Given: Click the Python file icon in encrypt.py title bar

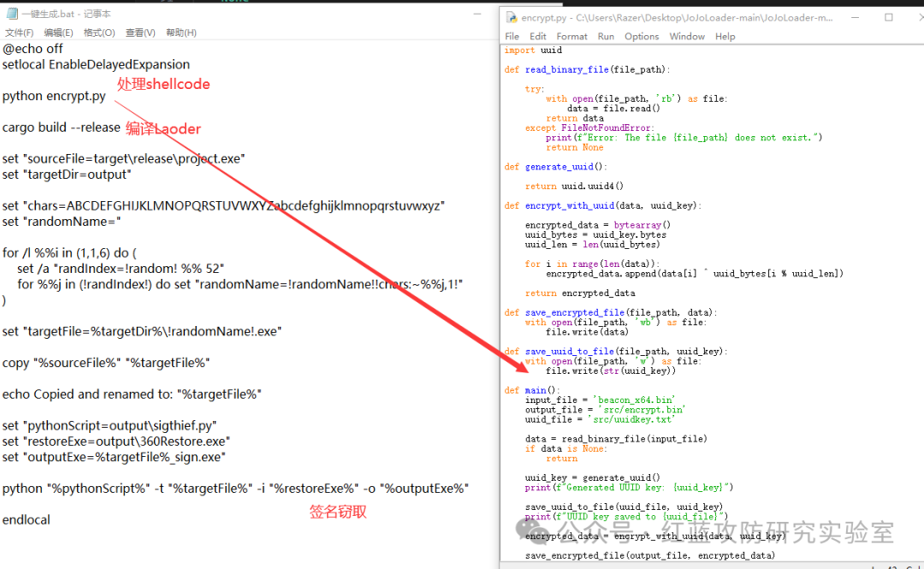Looking at the screenshot, I should pos(512,18).
